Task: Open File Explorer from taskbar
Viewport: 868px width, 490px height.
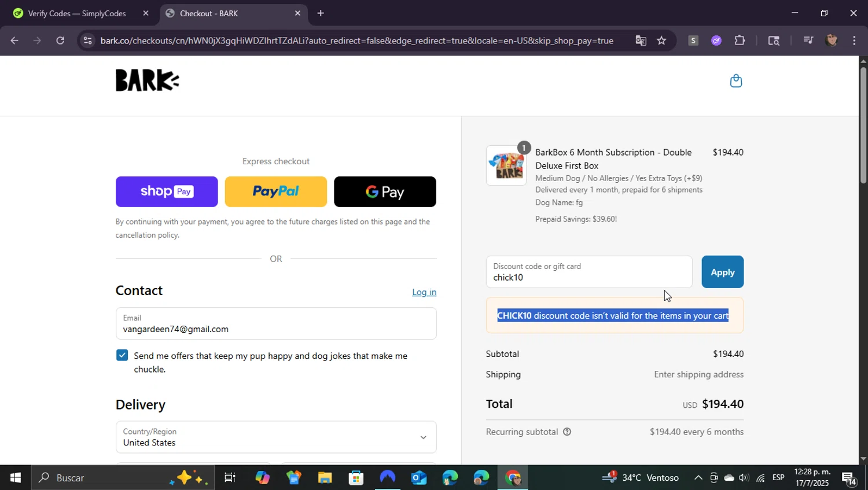Action: [325, 478]
